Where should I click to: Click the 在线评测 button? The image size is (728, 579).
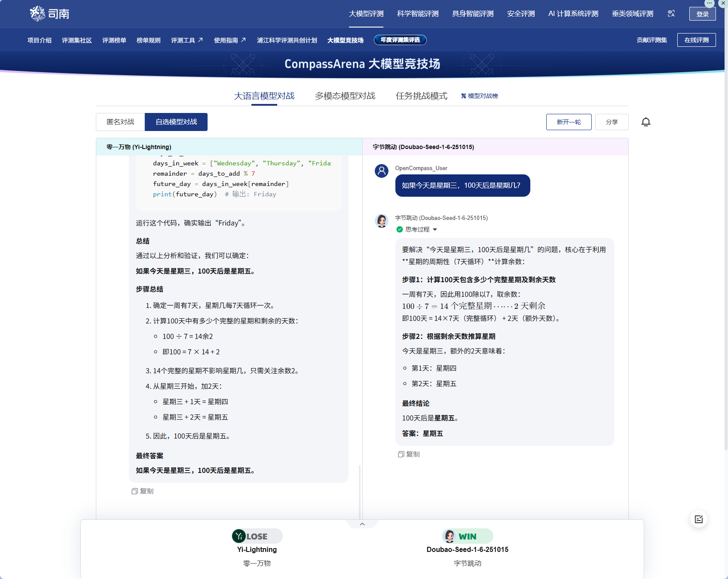[697, 40]
